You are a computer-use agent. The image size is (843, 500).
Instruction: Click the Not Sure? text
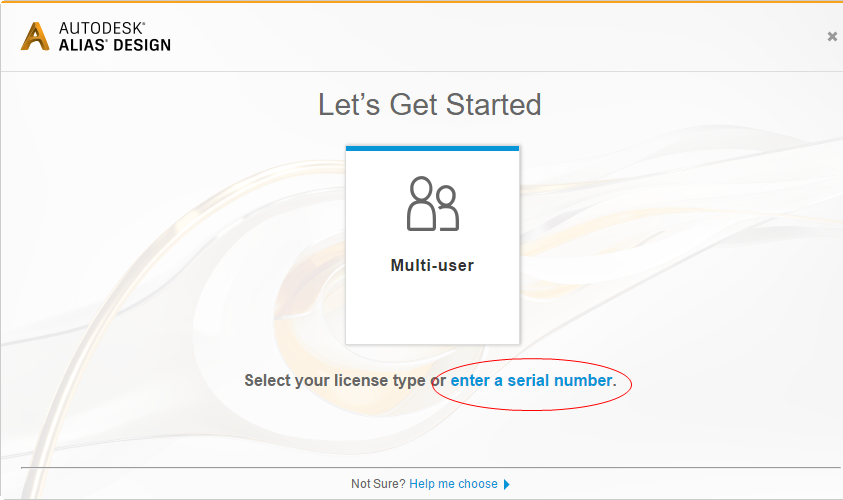[378, 484]
